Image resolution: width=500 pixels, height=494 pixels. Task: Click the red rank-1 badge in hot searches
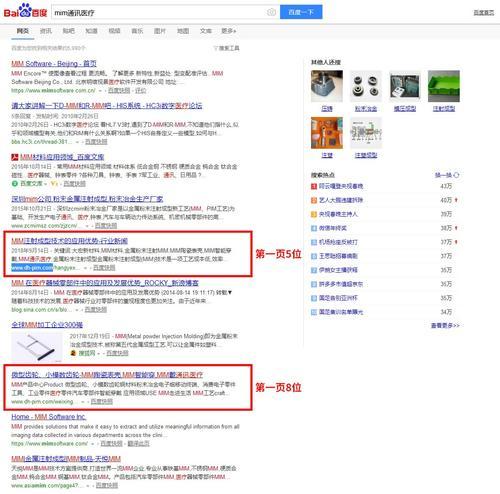pos(314,186)
